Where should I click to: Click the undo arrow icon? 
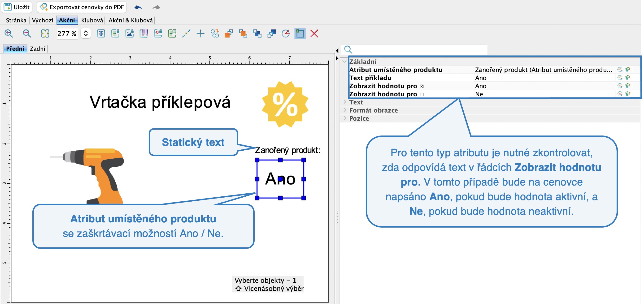click(x=138, y=7)
